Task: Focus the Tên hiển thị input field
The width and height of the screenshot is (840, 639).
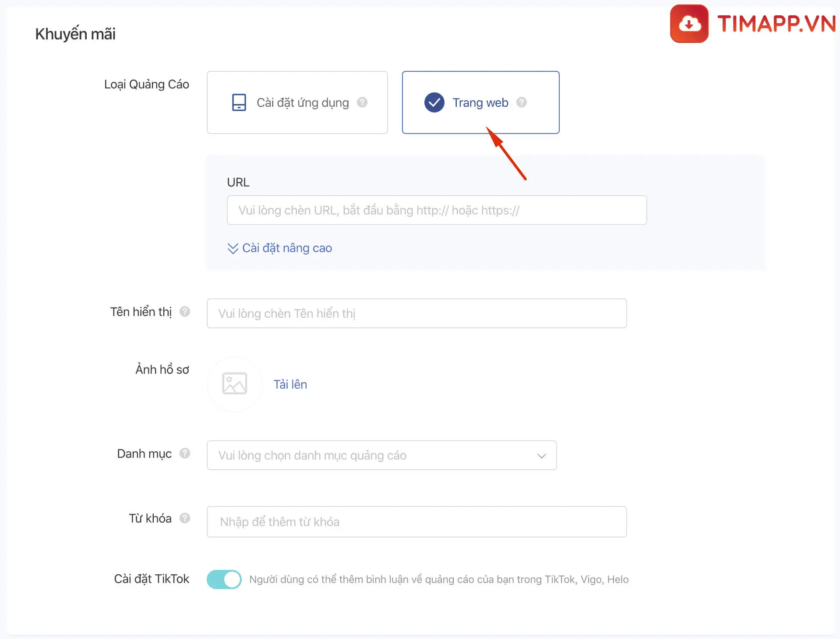Action: pyautogui.click(x=416, y=313)
